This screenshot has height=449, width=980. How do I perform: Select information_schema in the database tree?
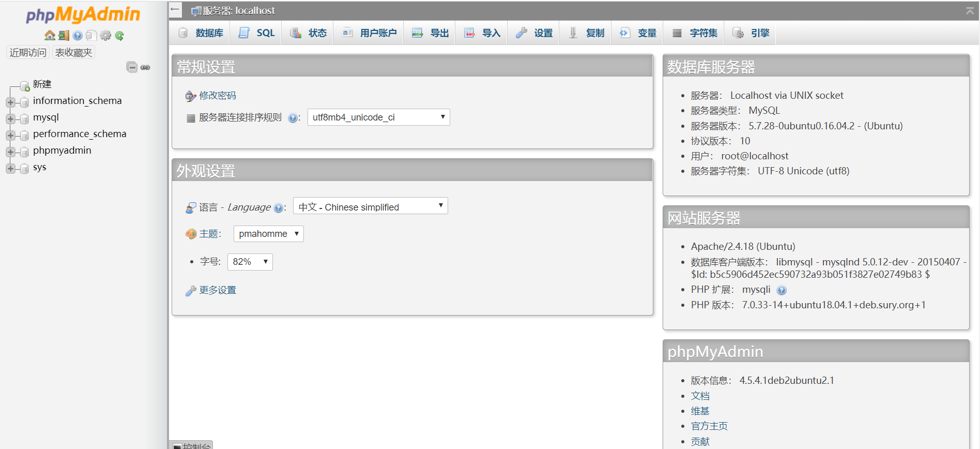point(78,101)
